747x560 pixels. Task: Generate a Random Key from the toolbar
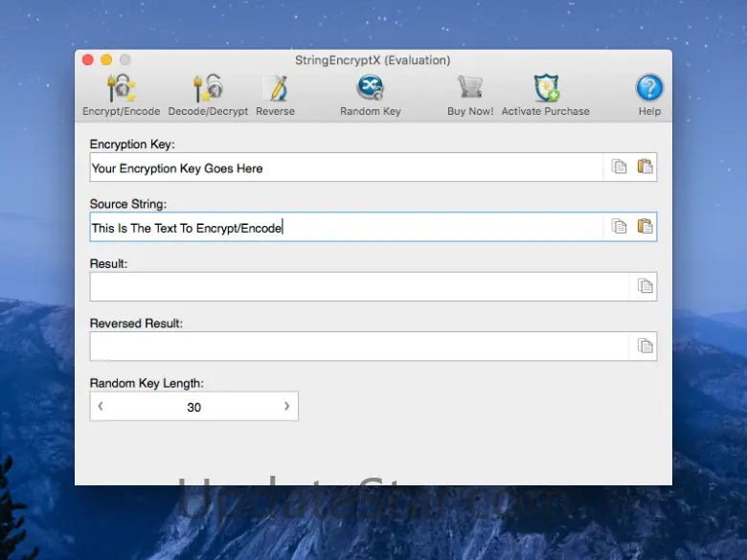point(371,88)
